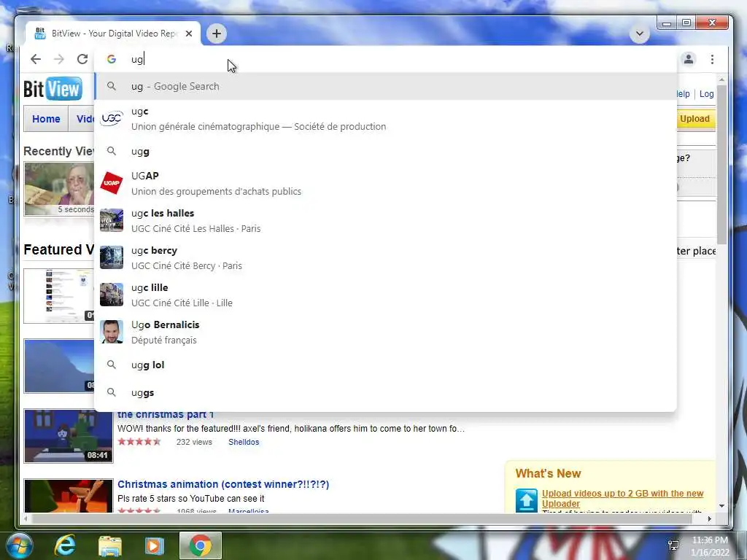Click the red UGAP logo icon

112,183
